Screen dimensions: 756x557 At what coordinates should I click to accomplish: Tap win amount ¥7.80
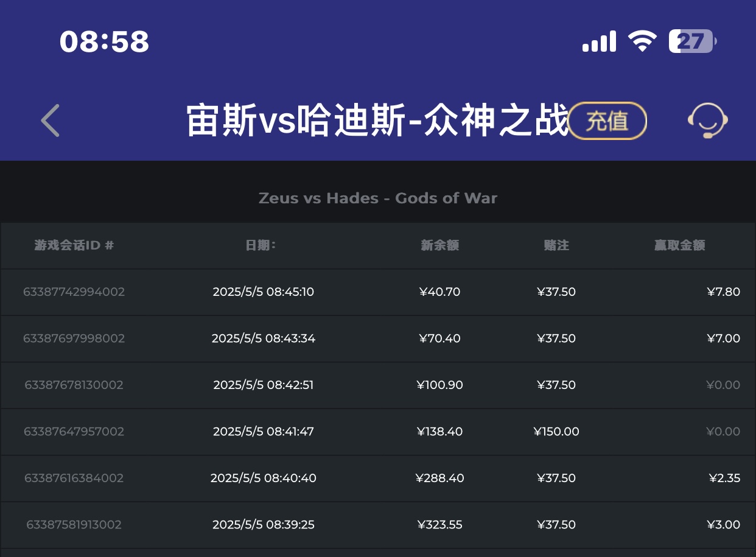pos(723,292)
